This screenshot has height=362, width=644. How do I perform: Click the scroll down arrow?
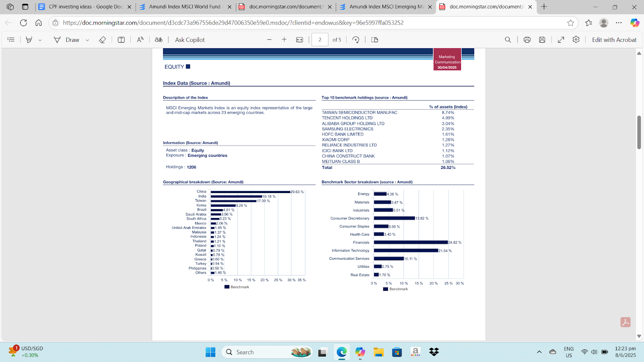click(639, 336)
